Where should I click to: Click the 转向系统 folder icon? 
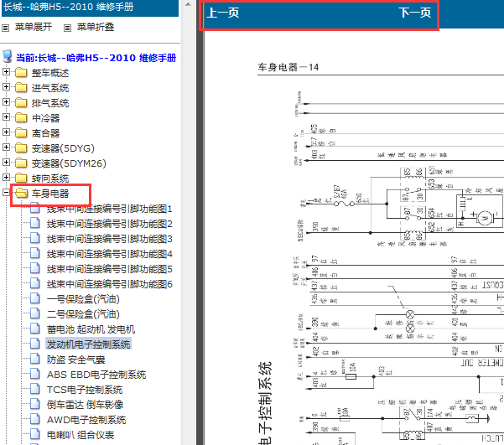(21, 178)
